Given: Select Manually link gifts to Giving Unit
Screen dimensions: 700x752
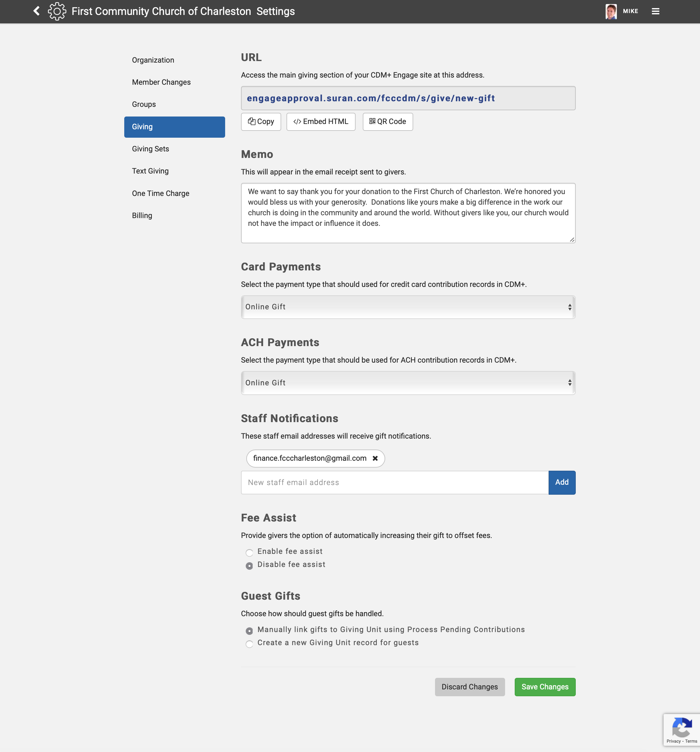Looking at the screenshot, I should [249, 631].
